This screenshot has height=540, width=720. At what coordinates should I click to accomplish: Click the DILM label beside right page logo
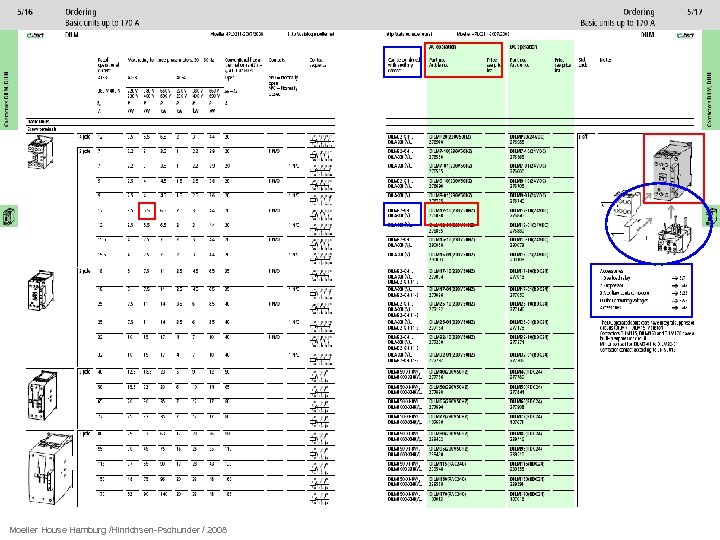[x=647, y=34]
